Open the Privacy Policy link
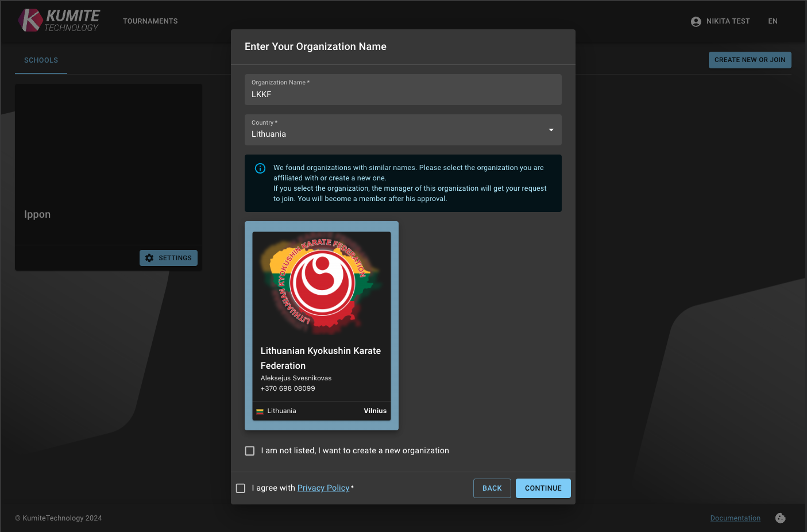Screen dimensions: 807x532 click(323, 488)
